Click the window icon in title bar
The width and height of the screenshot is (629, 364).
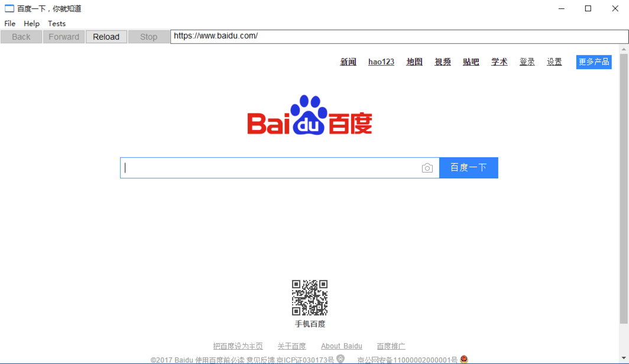click(x=9, y=8)
